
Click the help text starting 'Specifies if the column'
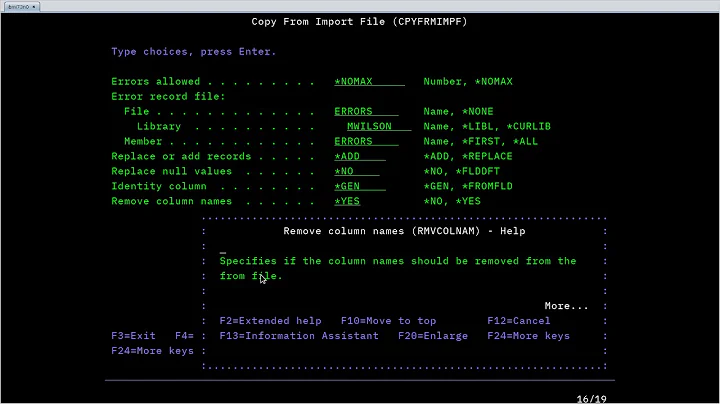point(398,269)
